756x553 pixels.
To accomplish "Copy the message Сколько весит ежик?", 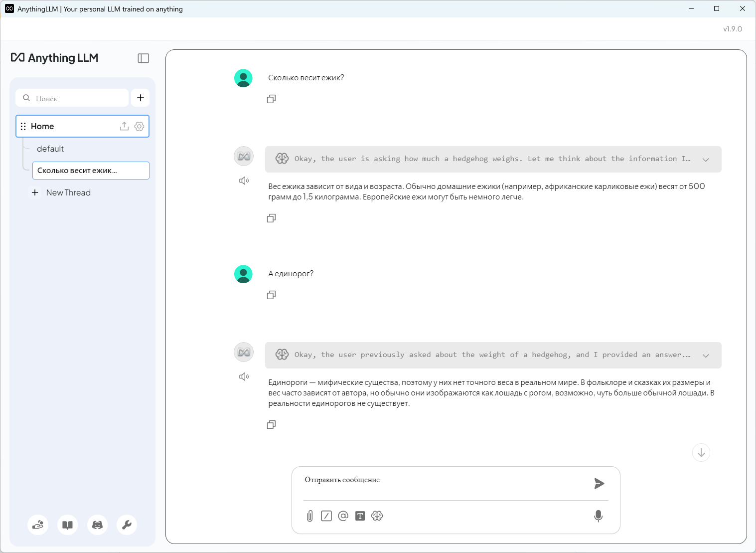I will click(271, 99).
